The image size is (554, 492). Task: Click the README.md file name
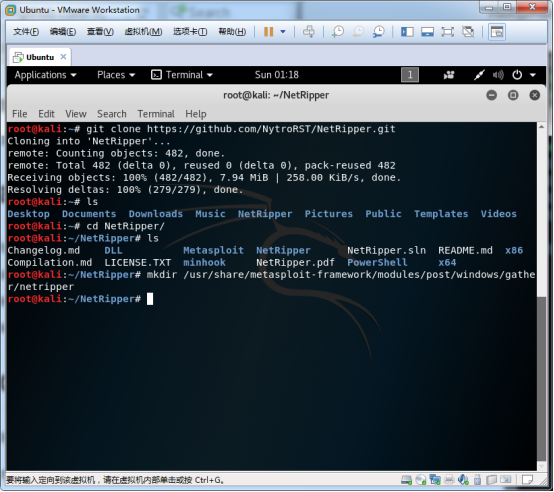[465, 250]
